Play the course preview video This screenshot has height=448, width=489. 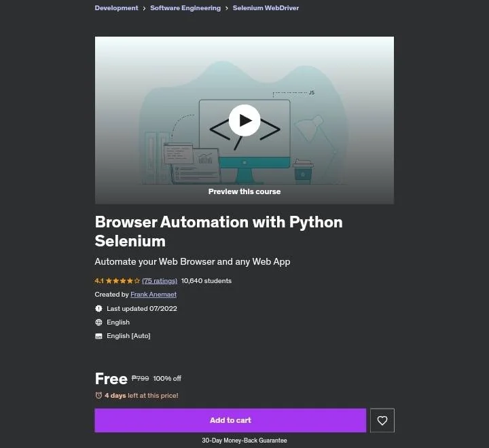(244, 120)
